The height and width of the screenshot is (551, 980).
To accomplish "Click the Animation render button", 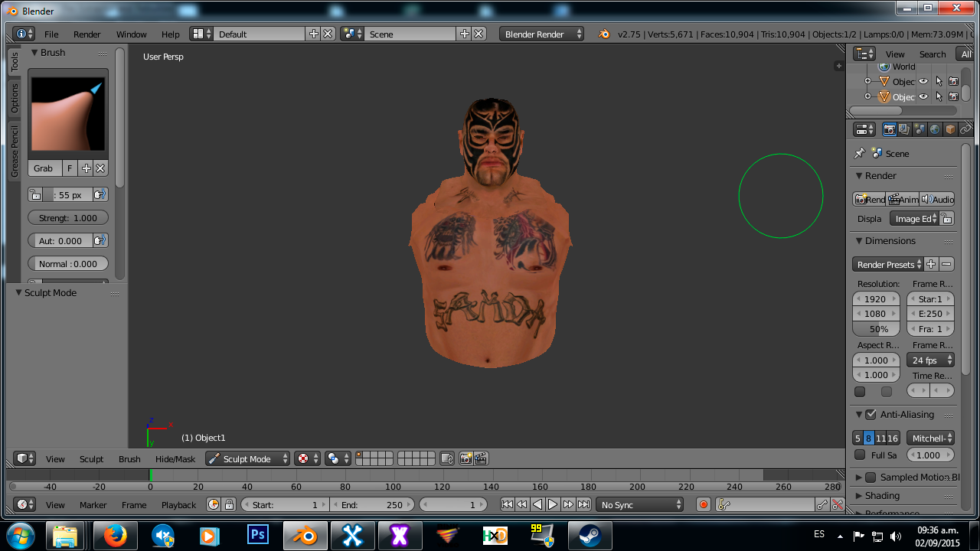I will click(903, 199).
